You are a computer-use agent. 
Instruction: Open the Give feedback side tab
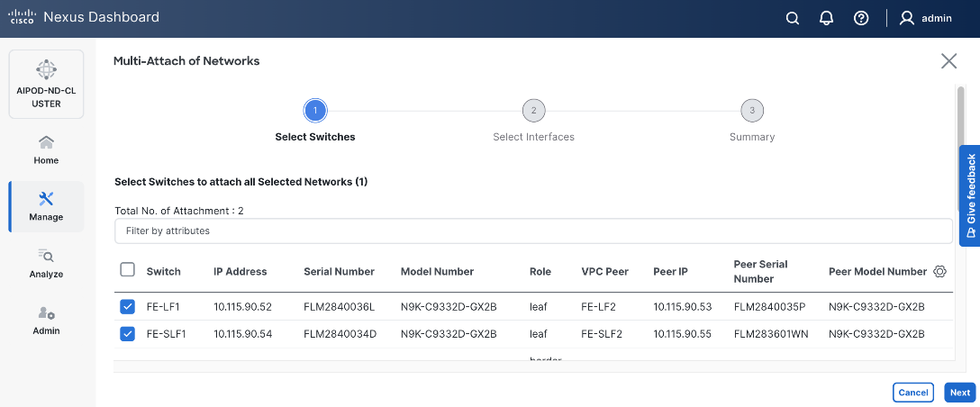point(970,195)
